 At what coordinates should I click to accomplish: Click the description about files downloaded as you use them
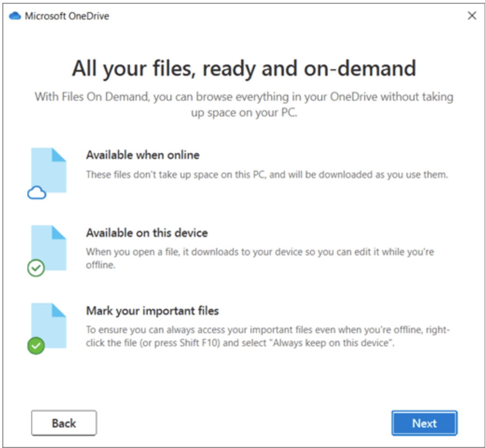tap(267, 175)
